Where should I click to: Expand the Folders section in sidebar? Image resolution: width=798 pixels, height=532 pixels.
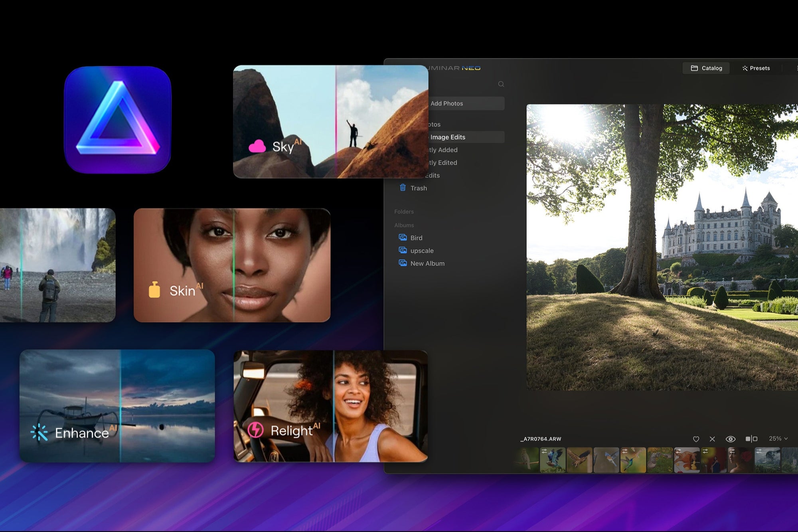[404, 212]
